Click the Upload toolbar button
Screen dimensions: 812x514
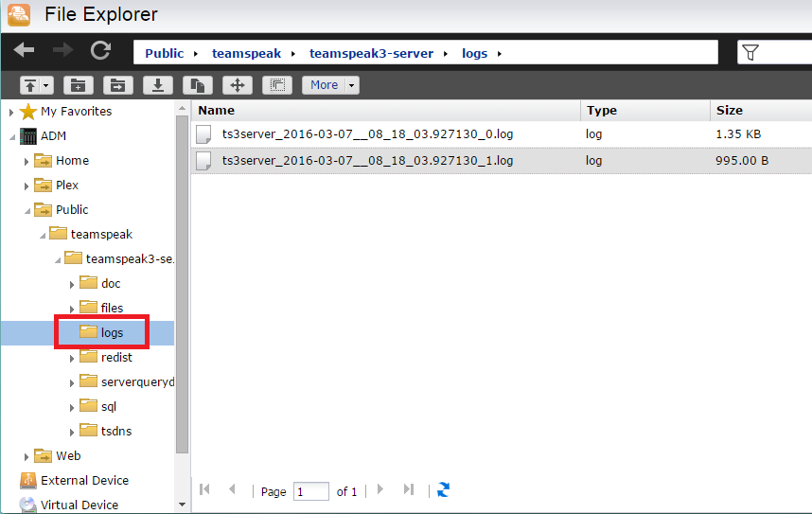click(x=30, y=85)
